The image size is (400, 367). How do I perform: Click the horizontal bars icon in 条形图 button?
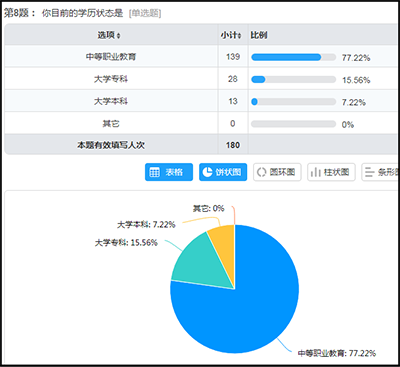pos(370,172)
